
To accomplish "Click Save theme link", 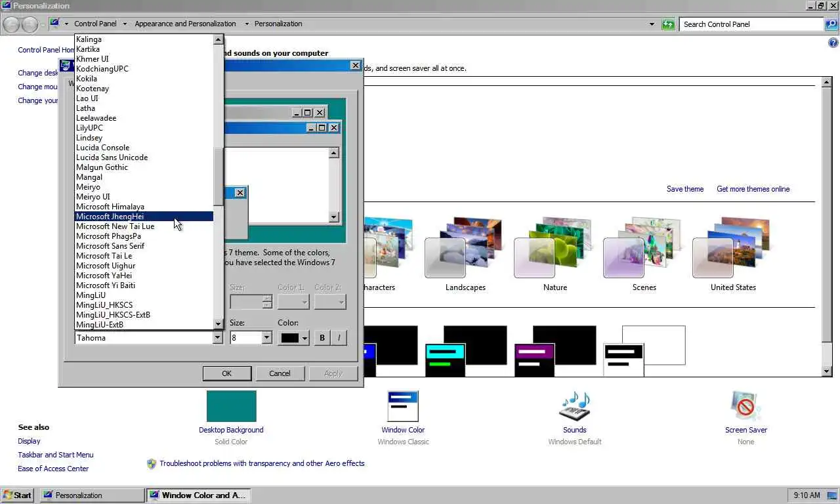I will (685, 189).
